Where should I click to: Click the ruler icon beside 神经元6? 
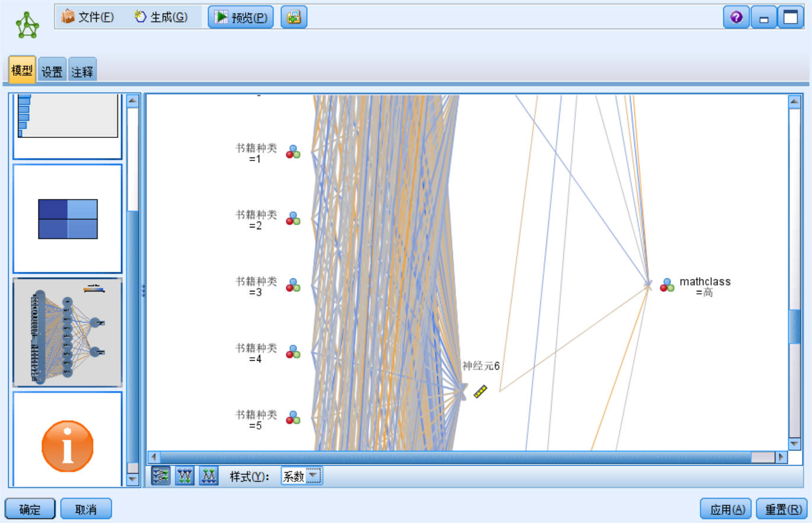tap(480, 392)
